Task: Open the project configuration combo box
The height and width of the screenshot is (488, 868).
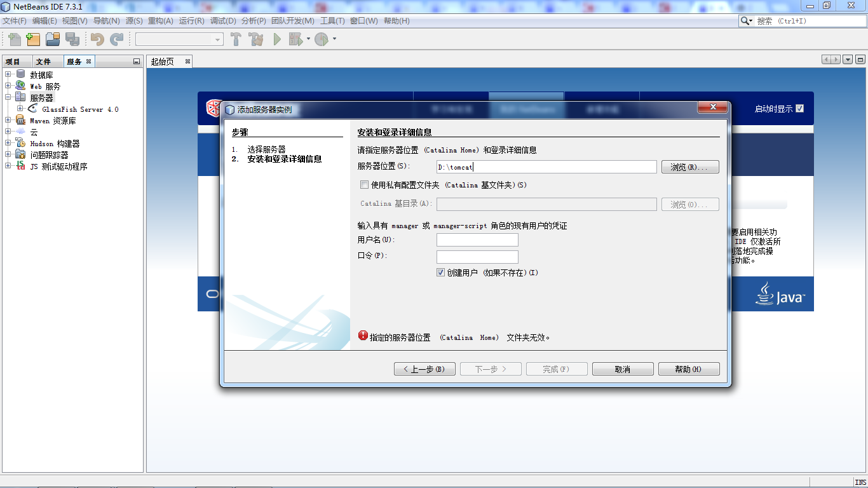Action: click(x=179, y=39)
